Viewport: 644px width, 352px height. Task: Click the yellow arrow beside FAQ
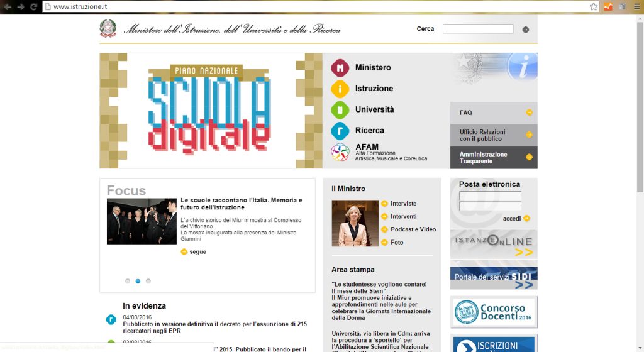(529, 113)
